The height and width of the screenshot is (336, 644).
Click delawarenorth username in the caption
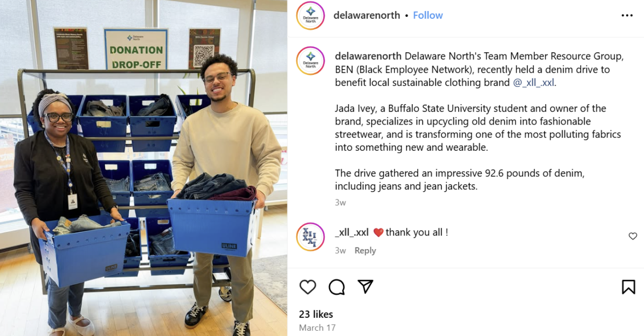(x=368, y=56)
